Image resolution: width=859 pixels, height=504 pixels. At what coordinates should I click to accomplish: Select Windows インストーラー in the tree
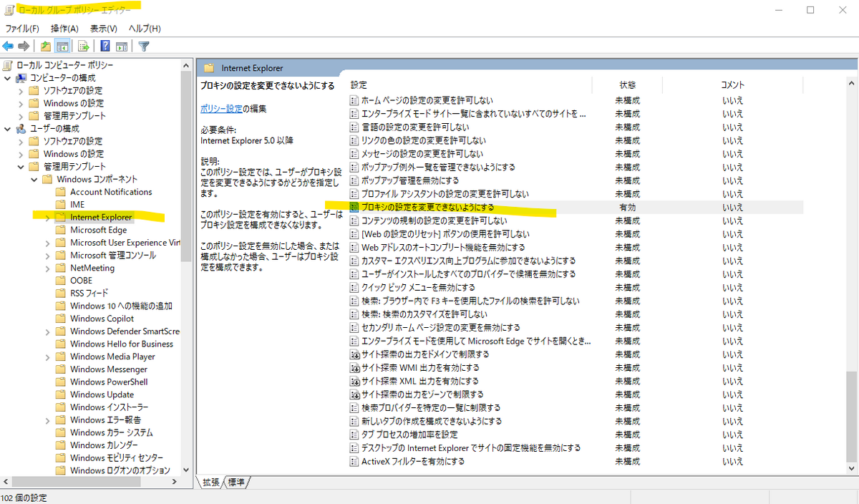pyautogui.click(x=110, y=407)
